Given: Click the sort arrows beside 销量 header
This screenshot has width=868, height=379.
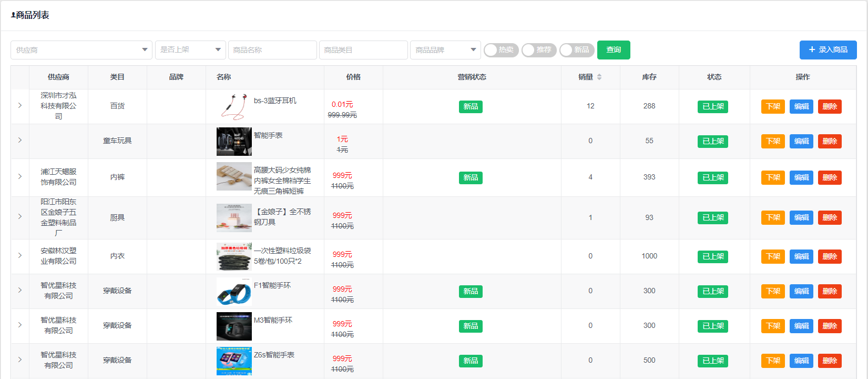Looking at the screenshot, I should pos(599,77).
